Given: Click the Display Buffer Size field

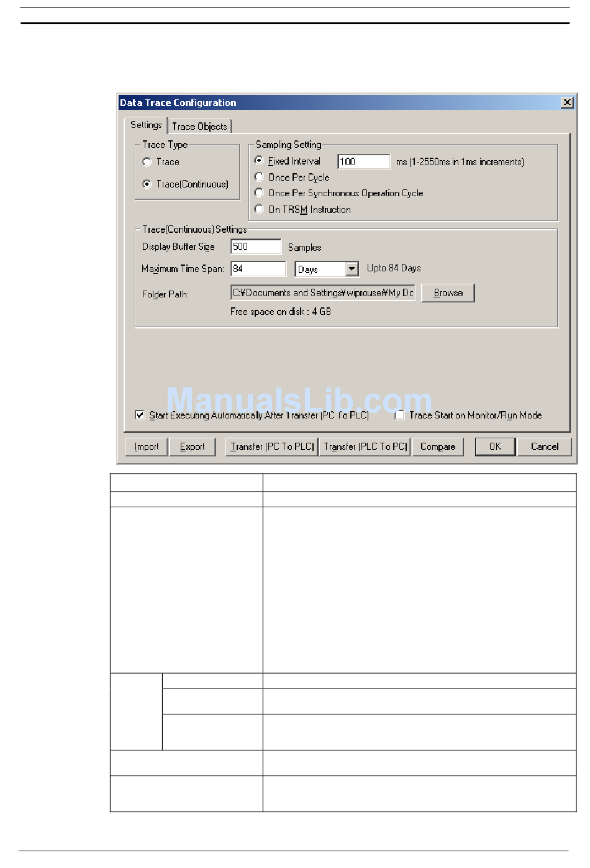Looking at the screenshot, I should (256, 246).
